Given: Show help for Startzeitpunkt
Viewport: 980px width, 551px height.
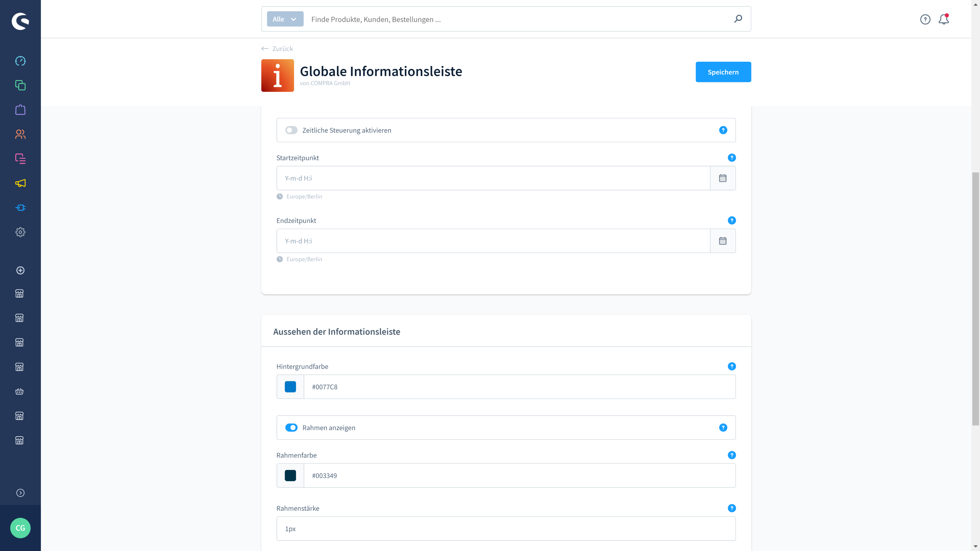Looking at the screenshot, I should tap(732, 157).
